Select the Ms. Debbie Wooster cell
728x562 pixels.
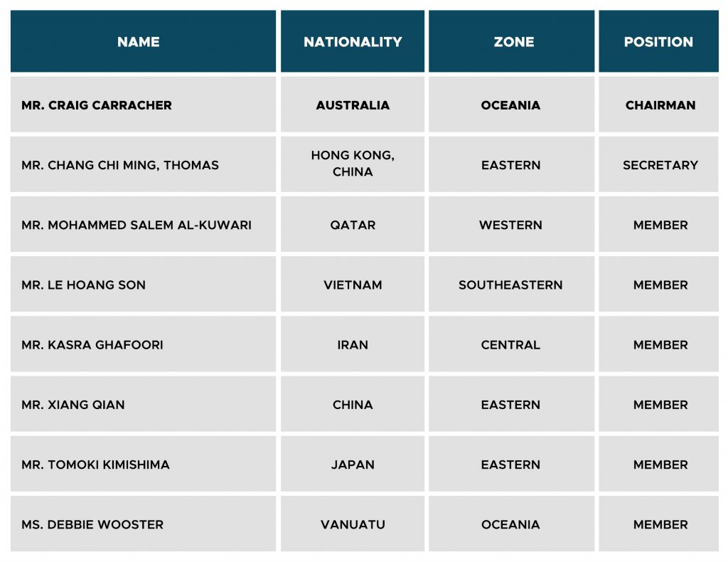(x=143, y=524)
